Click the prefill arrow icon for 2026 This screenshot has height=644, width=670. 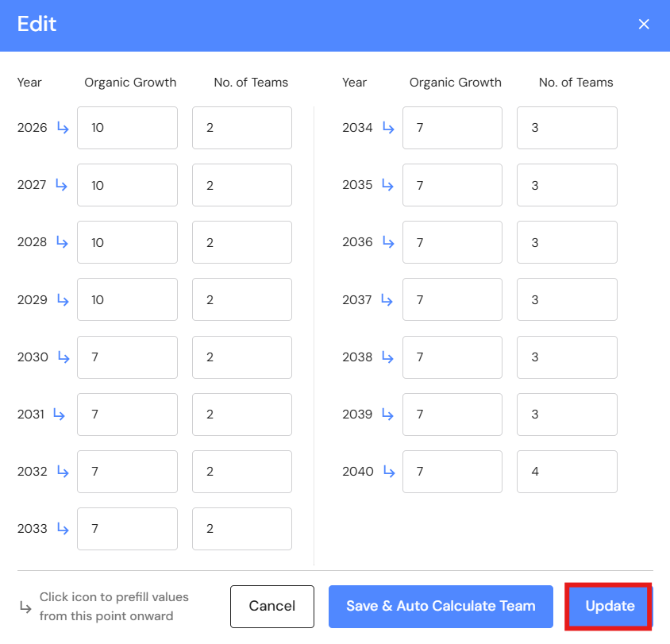pyautogui.click(x=63, y=128)
